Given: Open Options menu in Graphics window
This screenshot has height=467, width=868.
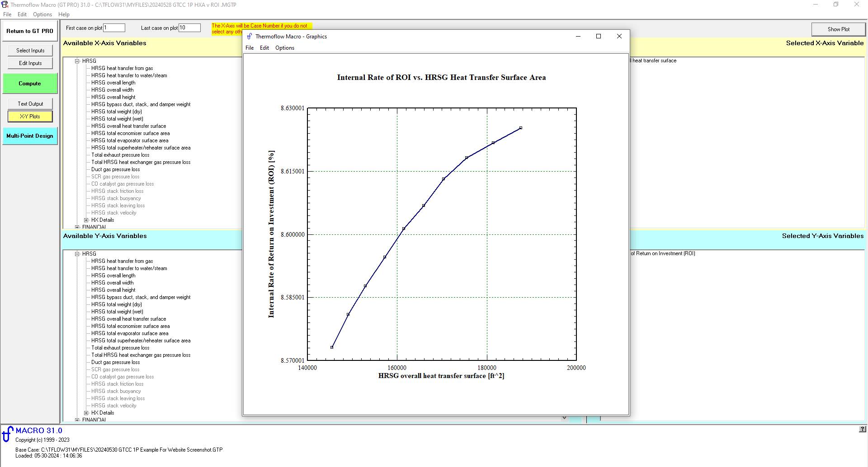Looking at the screenshot, I should (x=285, y=48).
